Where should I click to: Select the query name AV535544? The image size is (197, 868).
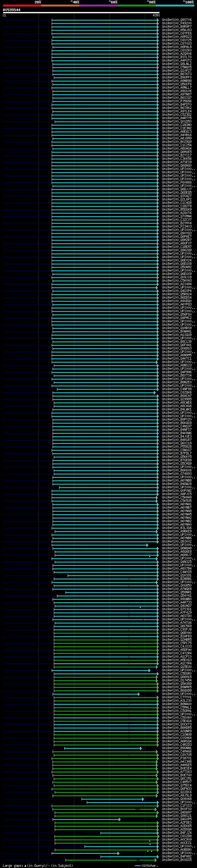pos(11,10)
